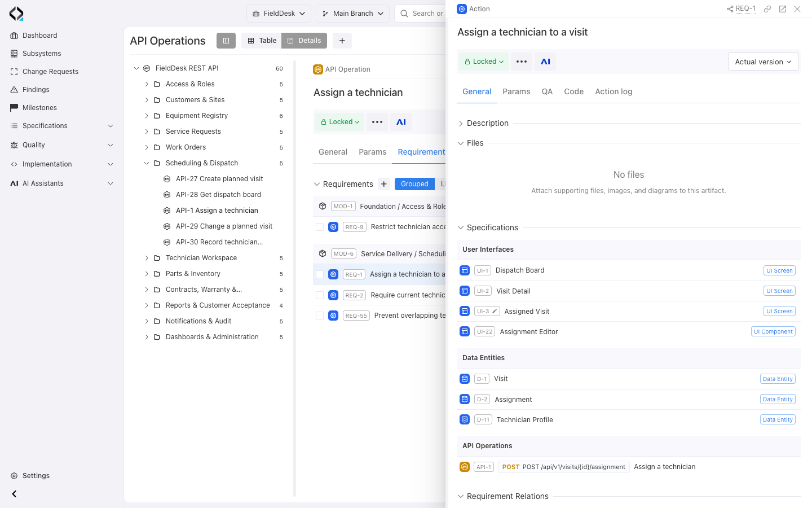
Task: Click the API-1 operation icon
Action: pyautogui.click(x=465, y=467)
